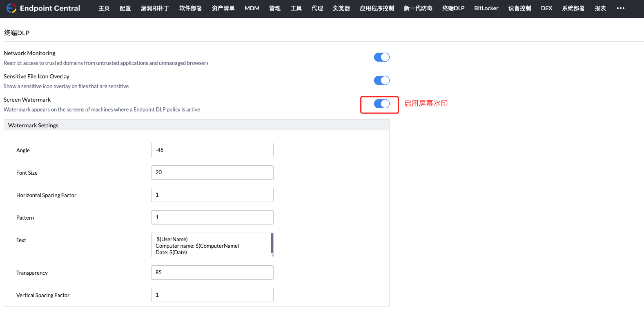The image size is (644, 320).
Task: Focus the Font Size field
Action: point(212,172)
